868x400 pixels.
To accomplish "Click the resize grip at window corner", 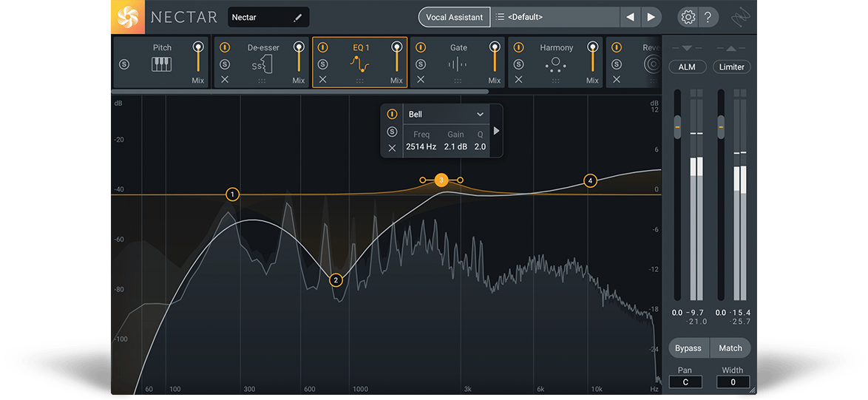I will [753, 390].
